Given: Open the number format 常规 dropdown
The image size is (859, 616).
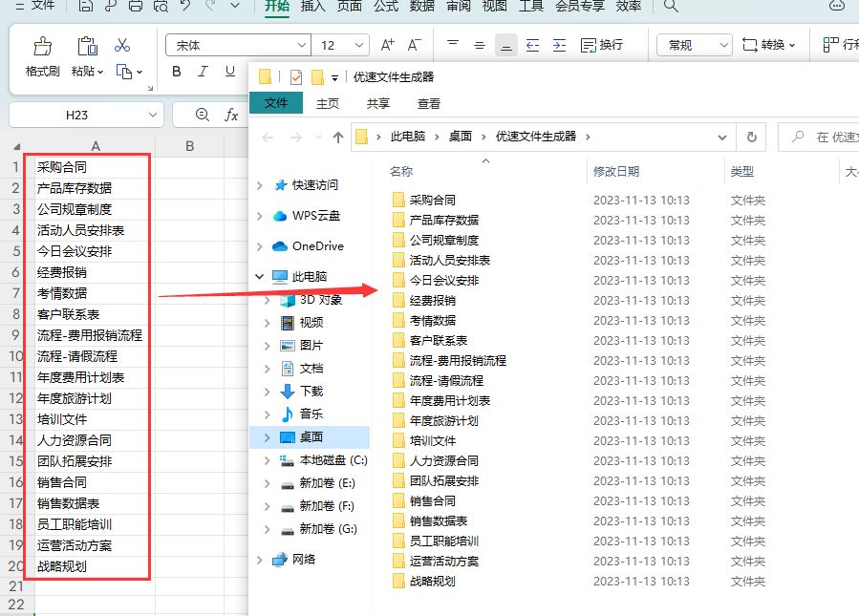Looking at the screenshot, I should (x=723, y=46).
